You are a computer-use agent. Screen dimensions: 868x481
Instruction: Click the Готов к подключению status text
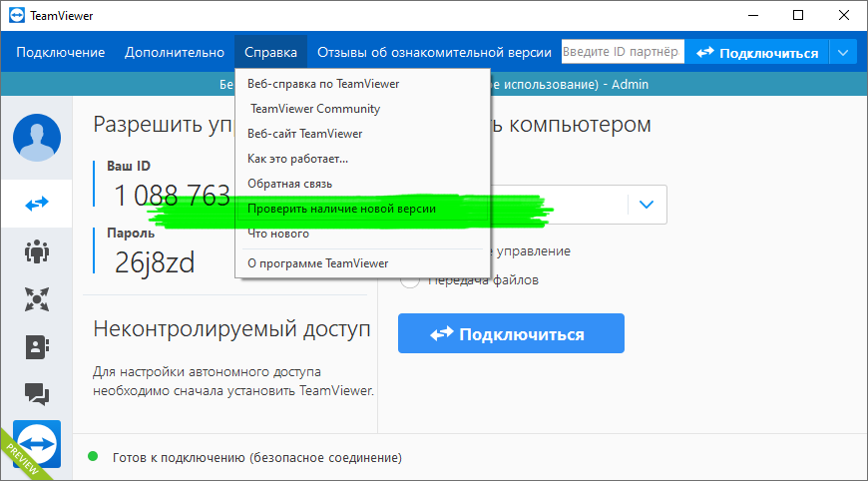(x=257, y=458)
